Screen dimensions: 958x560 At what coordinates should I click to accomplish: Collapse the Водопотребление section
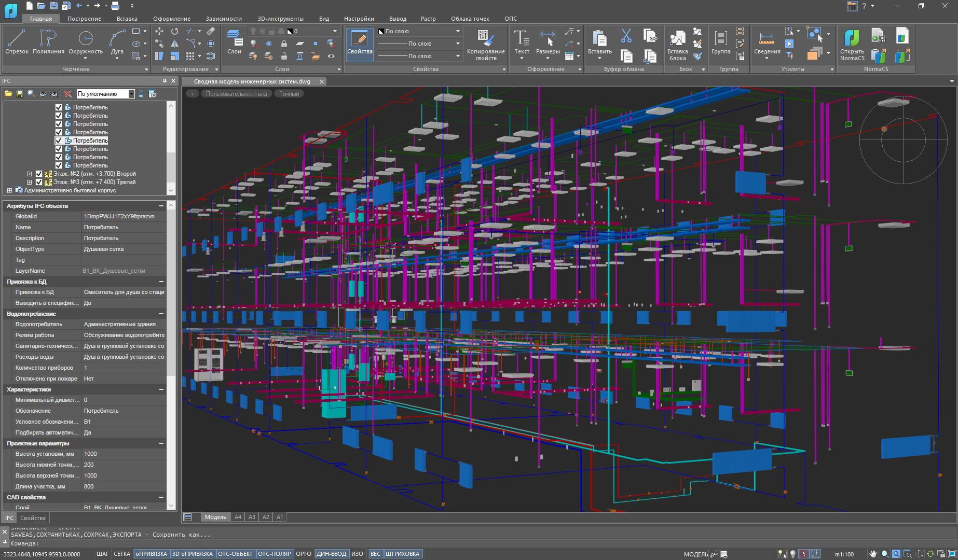point(161,314)
